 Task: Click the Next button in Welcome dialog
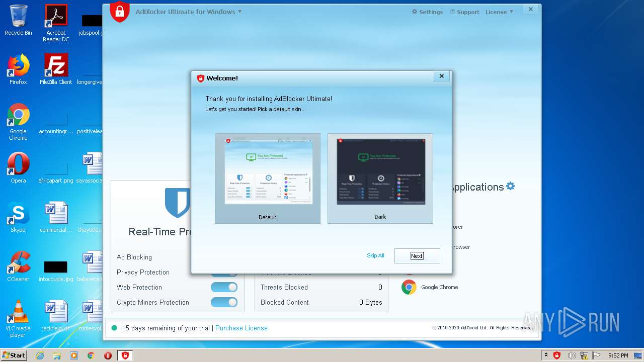[x=417, y=256]
